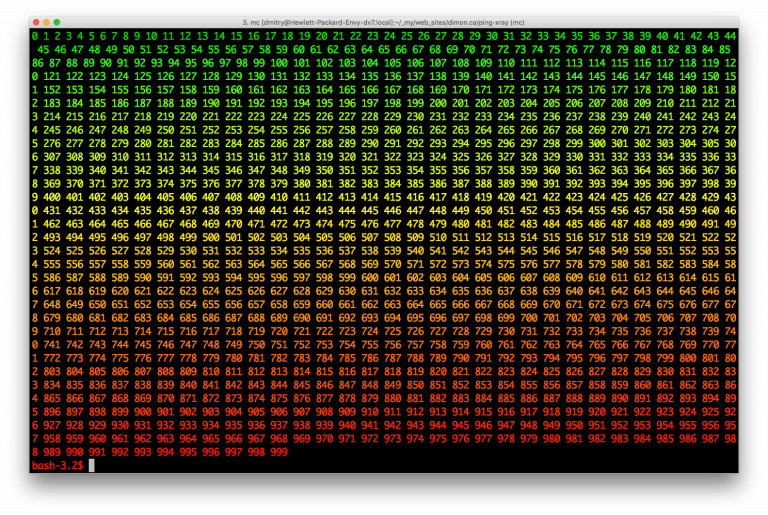Viewport: 768px width, 515px height.
Task: Maximize the terminal with the green button
Action: pos(57,22)
